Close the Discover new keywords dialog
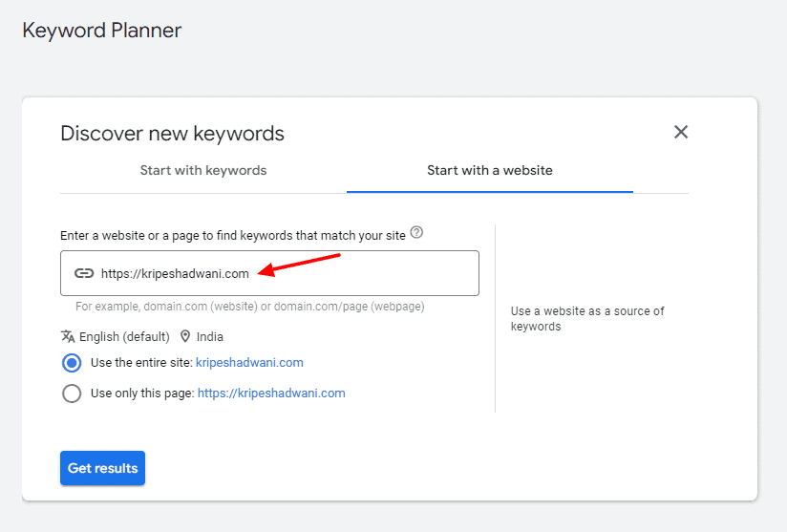The height and width of the screenshot is (532, 787). pos(681,132)
